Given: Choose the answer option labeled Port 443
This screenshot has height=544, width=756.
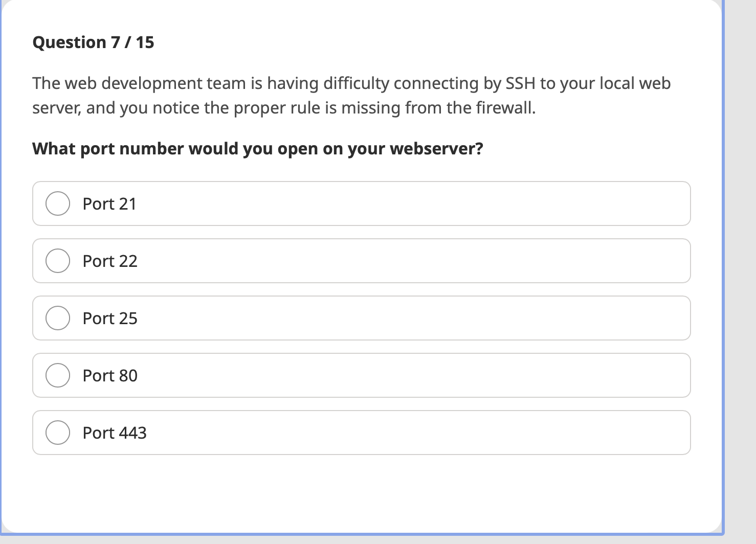Looking at the screenshot, I should pyautogui.click(x=114, y=433).
